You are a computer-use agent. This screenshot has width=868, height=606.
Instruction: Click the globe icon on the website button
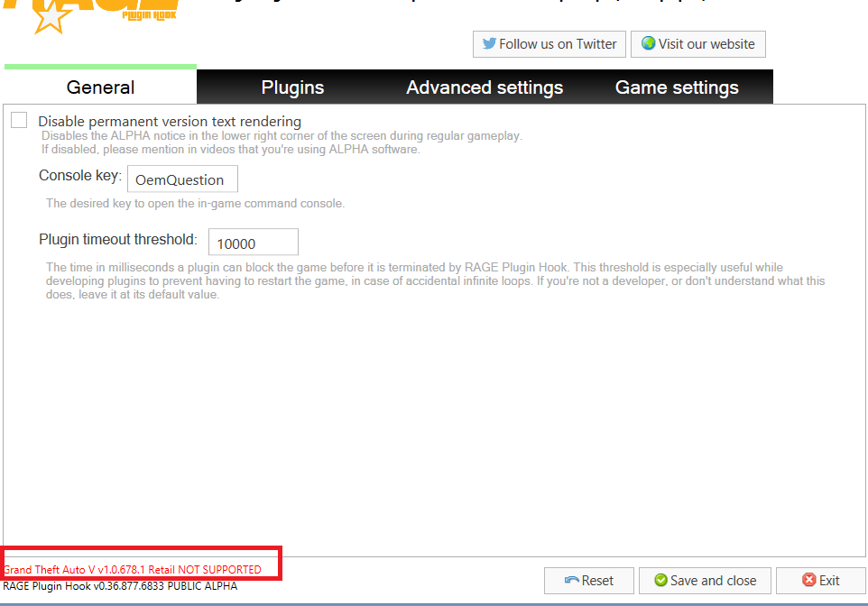[x=648, y=43]
